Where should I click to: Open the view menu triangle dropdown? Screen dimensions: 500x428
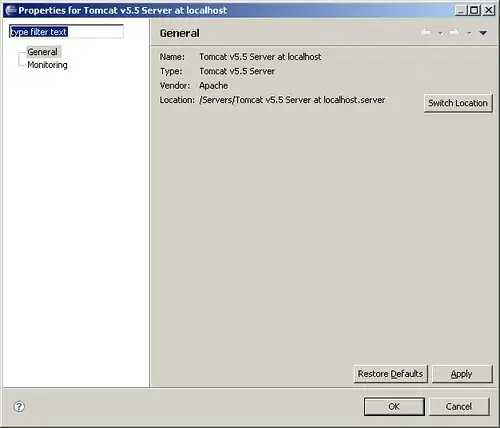coord(483,33)
